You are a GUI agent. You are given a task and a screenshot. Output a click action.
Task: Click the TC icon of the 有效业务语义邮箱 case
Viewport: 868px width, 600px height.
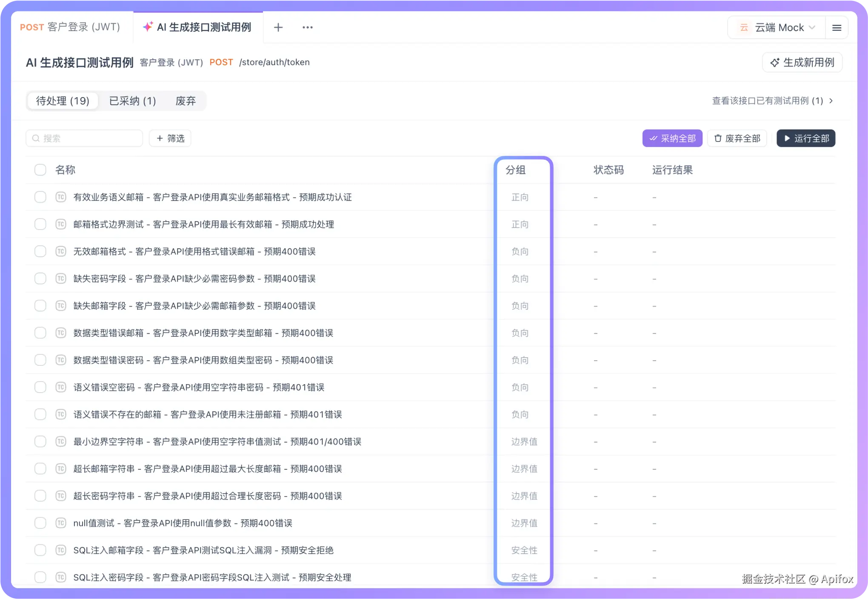click(x=61, y=197)
